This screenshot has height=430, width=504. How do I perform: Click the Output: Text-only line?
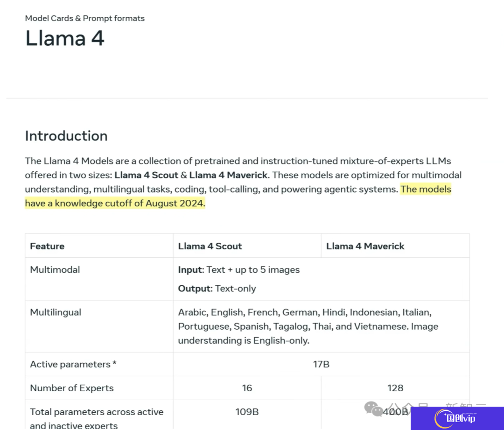click(217, 289)
